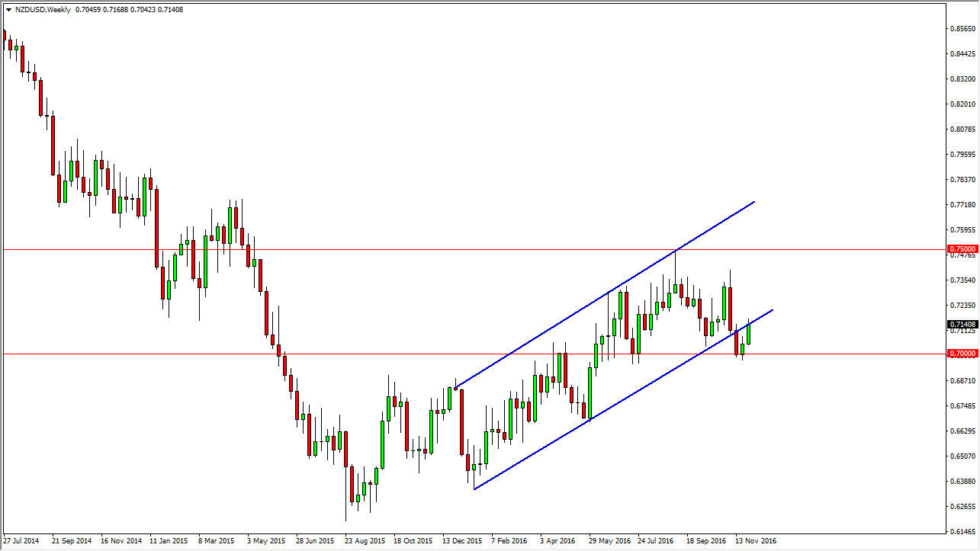
Task: Select the red 0.75000 price label
Action: (962, 249)
